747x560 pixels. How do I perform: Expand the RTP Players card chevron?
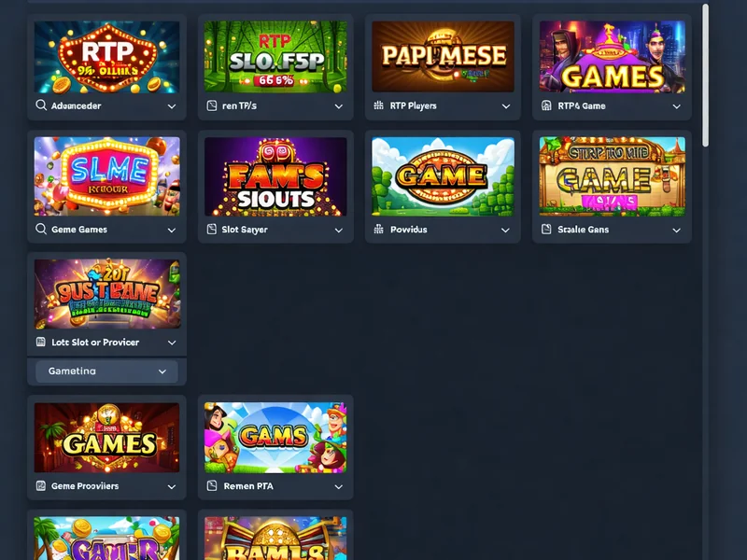pos(506,106)
